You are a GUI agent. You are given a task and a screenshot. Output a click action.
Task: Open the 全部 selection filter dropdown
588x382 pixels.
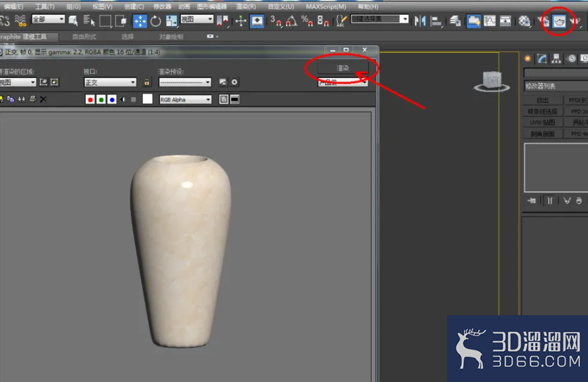[48, 19]
